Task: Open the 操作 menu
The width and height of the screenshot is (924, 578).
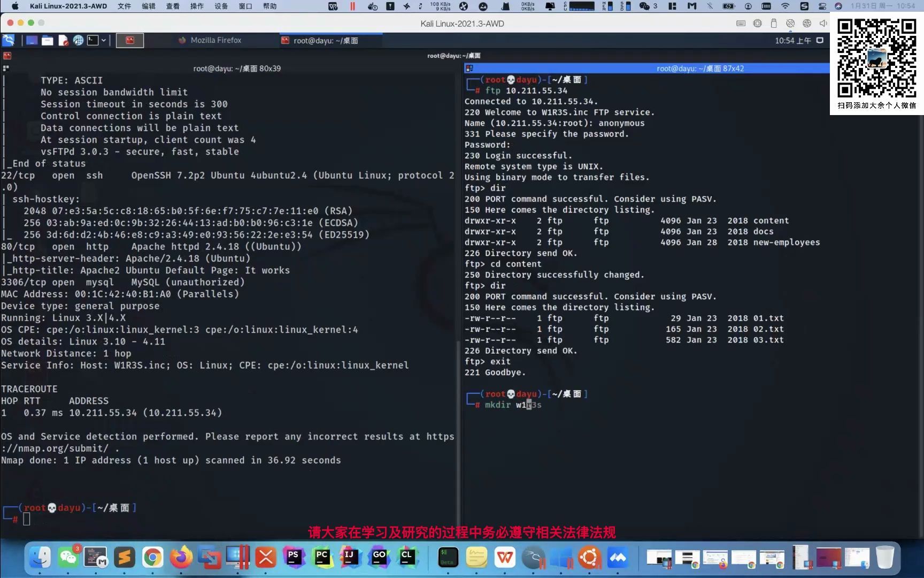Action: (197, 6)
